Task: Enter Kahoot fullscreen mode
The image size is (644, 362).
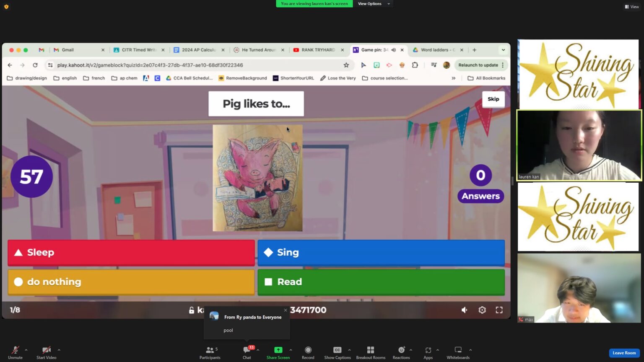Action: pyautogui.click(x=499, y=310)
